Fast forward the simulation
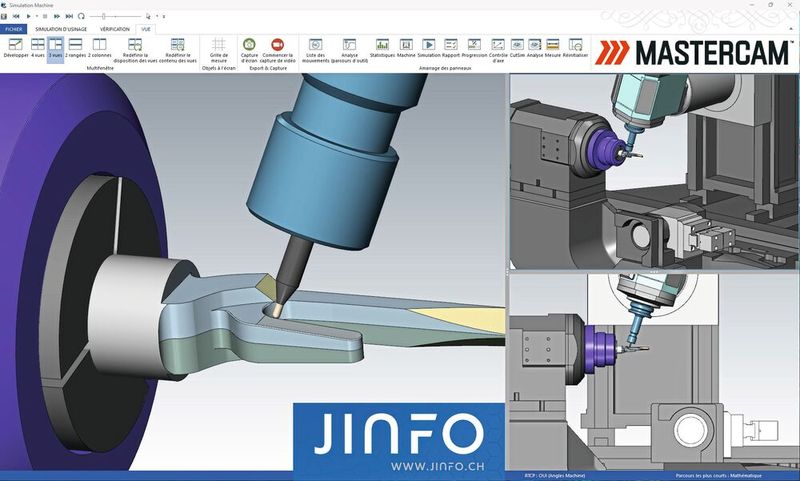The width and height of the screenshot is (800, 481). click(x=57, y=16)
